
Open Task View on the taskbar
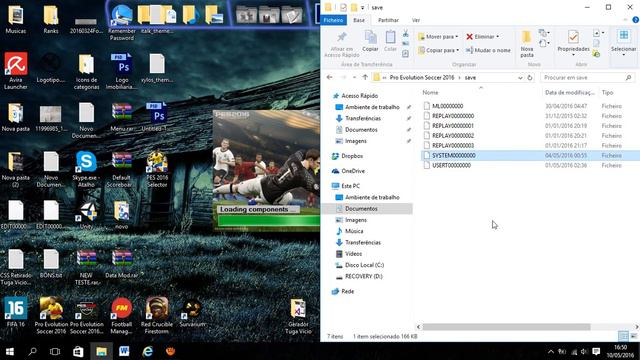click(55, 351)
